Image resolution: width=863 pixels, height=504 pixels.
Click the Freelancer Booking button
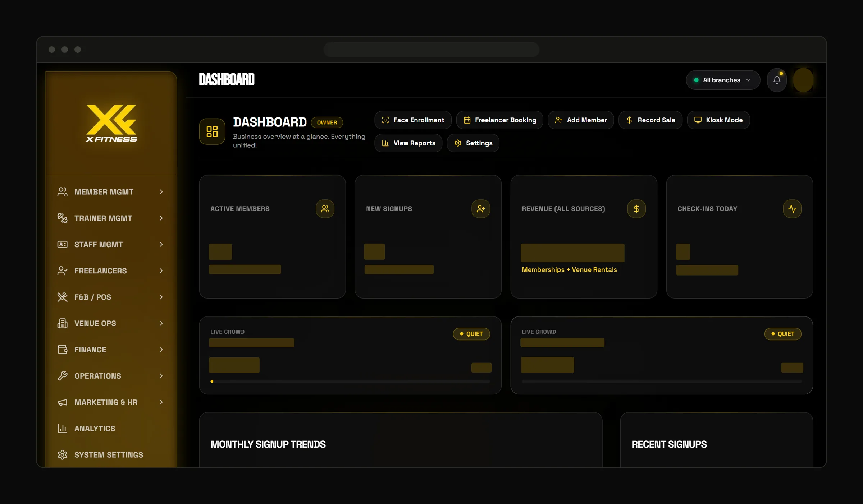point(499,120)
